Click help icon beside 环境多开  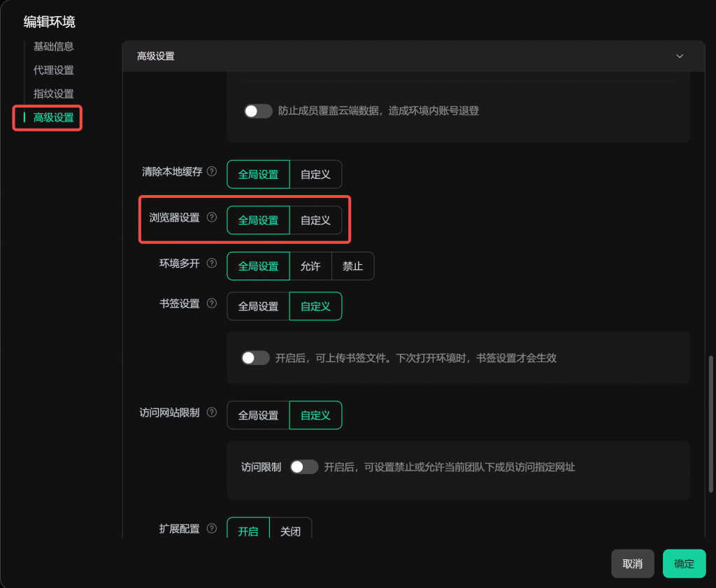pos(212,264)
